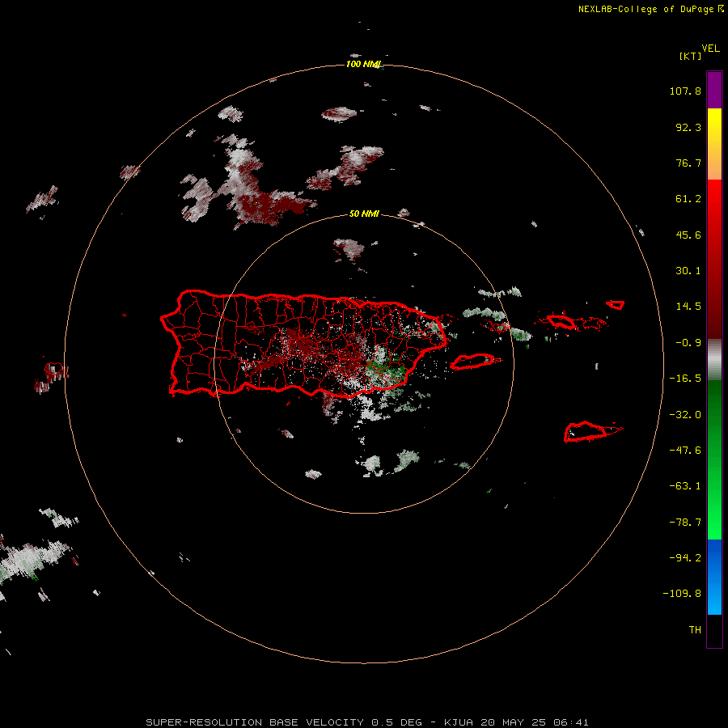
Task: Click the -78.7 scale value
Action: pos(685,523)
